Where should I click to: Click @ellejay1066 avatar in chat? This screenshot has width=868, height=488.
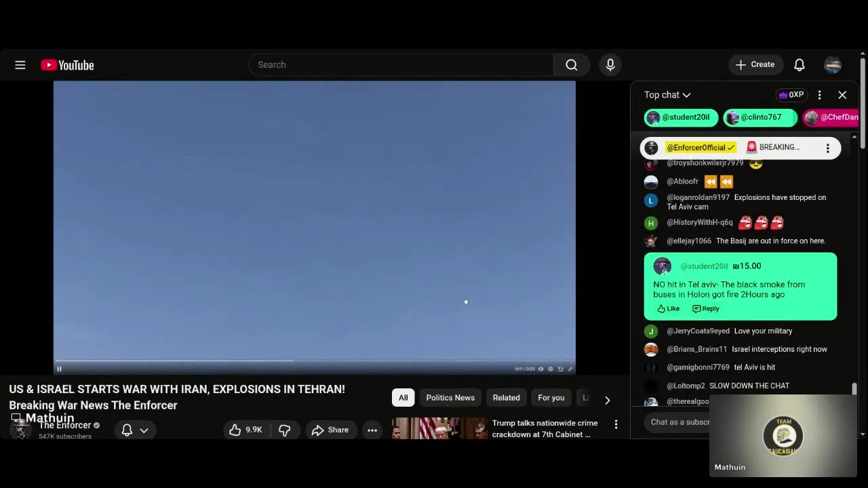(651, 241)
